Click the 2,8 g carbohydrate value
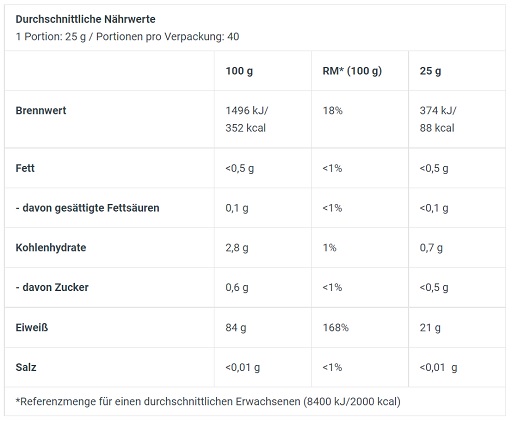The image size is (512, 421). click(237, 248)
